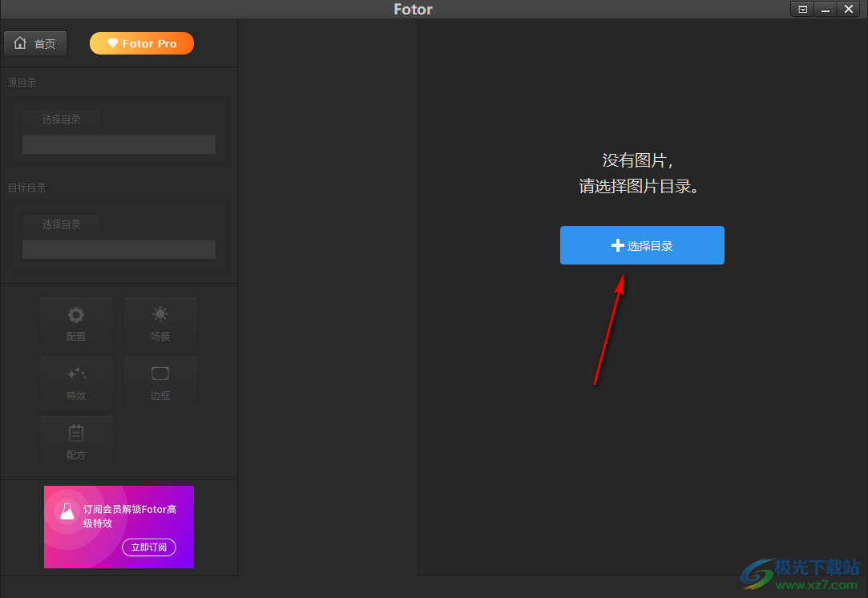The image size is (868, 598).
Task: Open the 配方 recipe tool
Action: 76,442
